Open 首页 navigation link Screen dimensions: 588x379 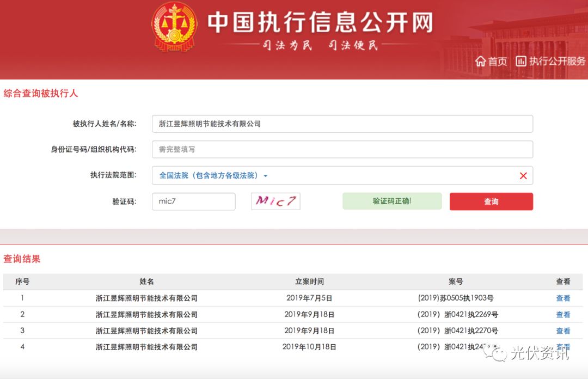(x=491, y=61)
